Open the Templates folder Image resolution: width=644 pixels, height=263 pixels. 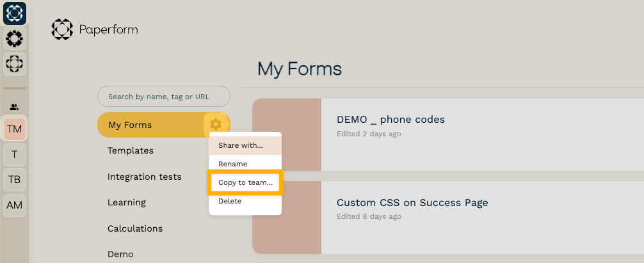tap(131, 150)
